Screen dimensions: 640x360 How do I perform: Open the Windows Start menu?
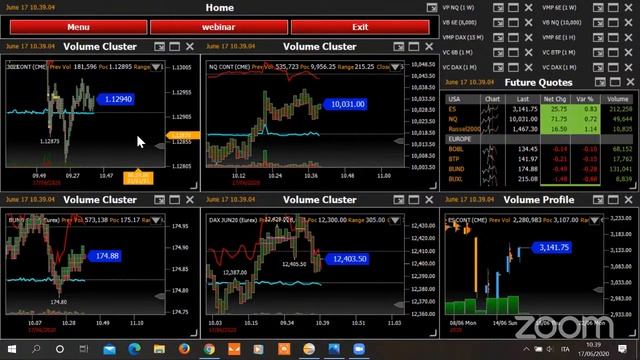tap(12, 349)
